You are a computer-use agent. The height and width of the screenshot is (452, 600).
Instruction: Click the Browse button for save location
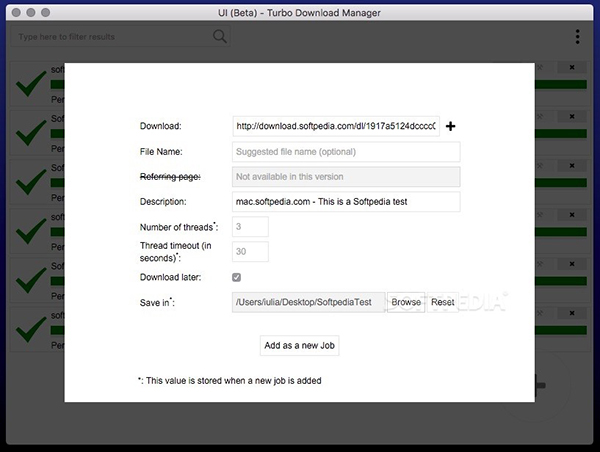(x=406, y=302)
